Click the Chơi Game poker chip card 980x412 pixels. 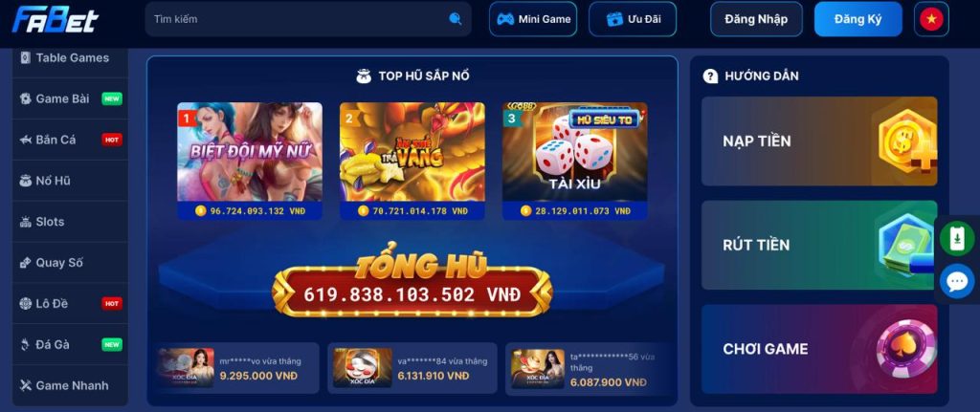[x=819, y=349]
